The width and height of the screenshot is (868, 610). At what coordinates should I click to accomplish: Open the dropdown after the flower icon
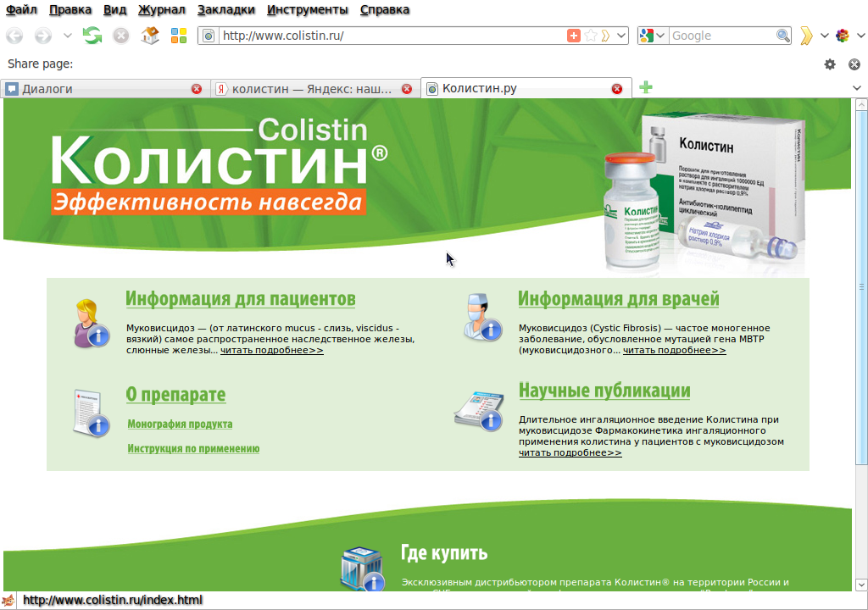click(861, 36)
